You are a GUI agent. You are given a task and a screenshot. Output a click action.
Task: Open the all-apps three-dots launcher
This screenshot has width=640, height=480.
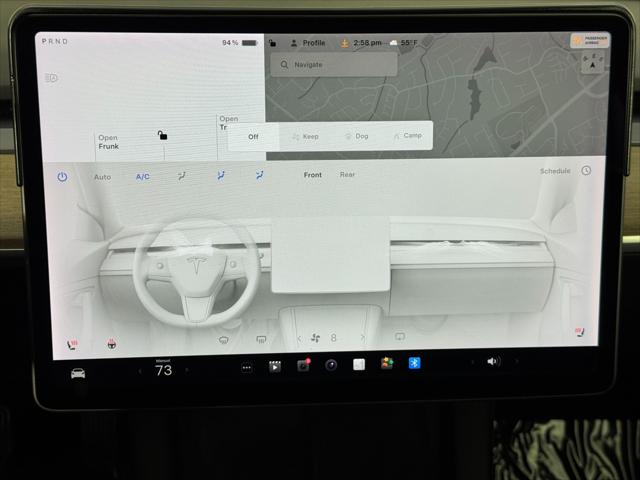(247, 368)
